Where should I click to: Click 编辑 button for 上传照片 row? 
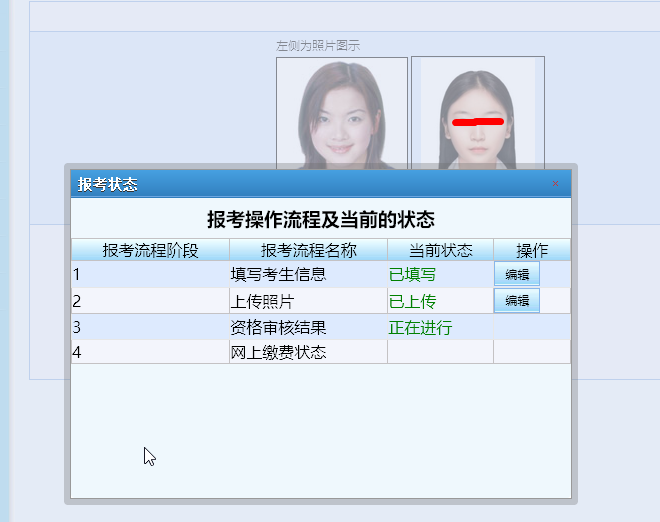click(516, 301)
